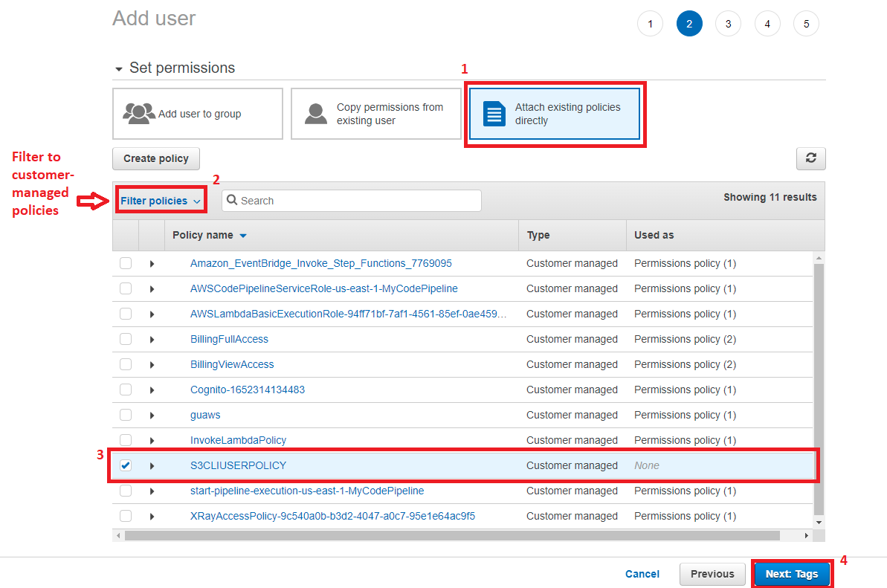Click the Copy permissions from existing user icon
Image resolution: width=887 pixels, height=588 pixels.
tap(316, 114)
